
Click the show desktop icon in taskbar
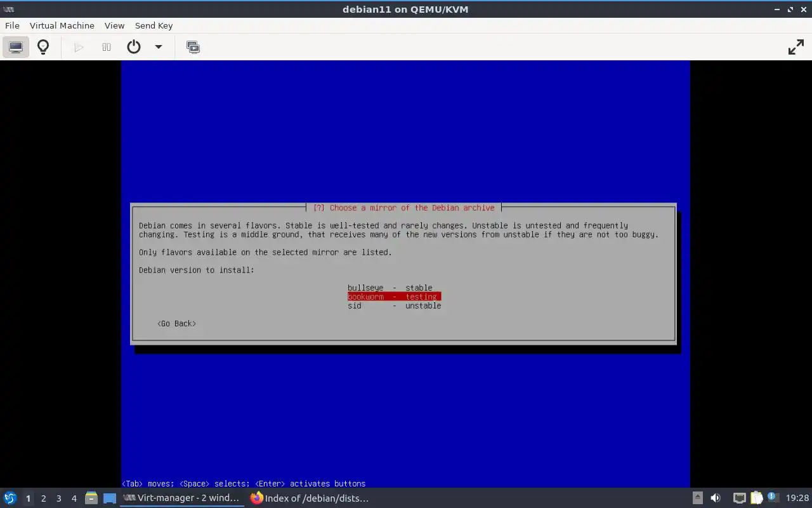click(x=110, y=498)
